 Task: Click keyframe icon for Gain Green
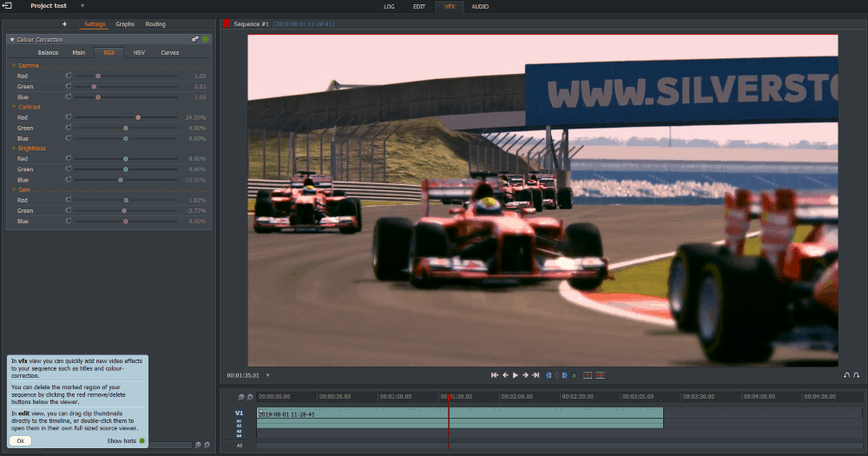[x=68, y=210]
